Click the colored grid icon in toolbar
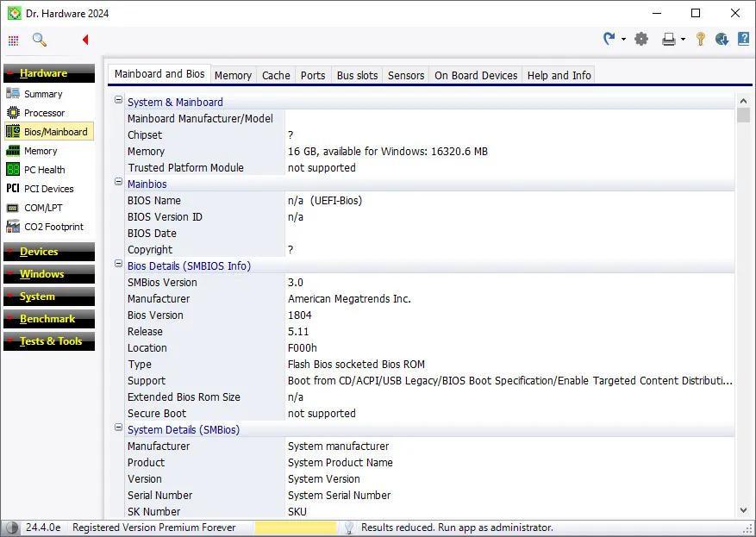This screenshot has height=537, width=756. (14, 41)
